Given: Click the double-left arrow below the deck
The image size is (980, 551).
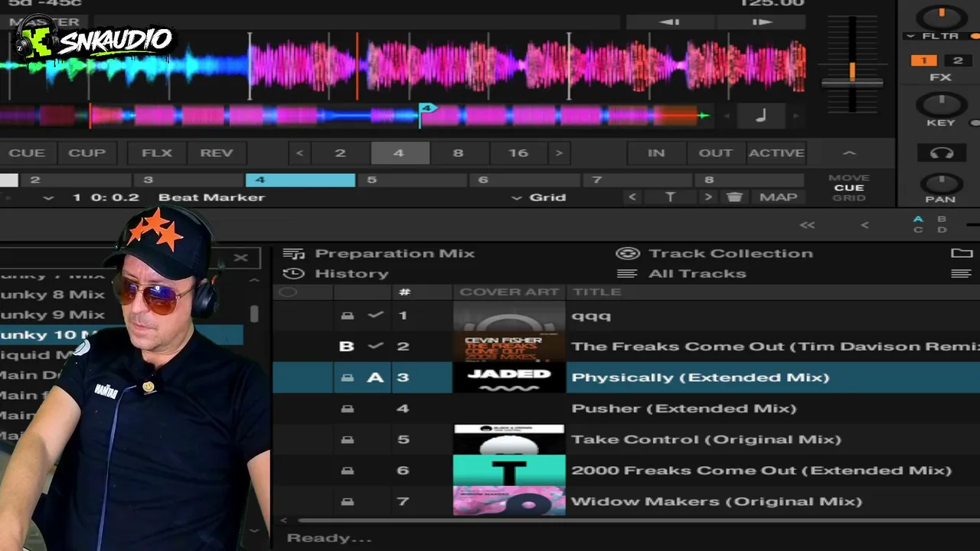Looking at the screenshot, I should [807, 225].
